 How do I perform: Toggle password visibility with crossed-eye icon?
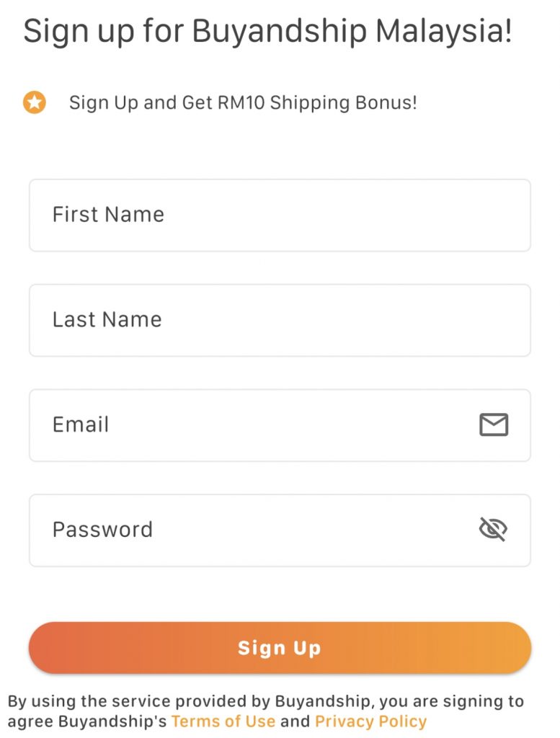(493, 529)
